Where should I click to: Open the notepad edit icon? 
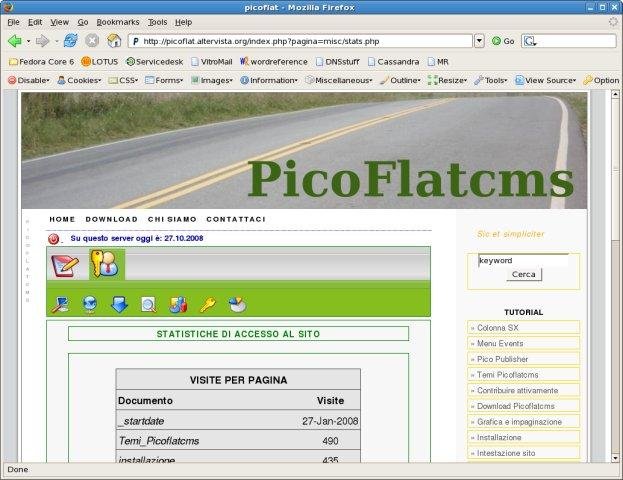click(x=65, y=265)
